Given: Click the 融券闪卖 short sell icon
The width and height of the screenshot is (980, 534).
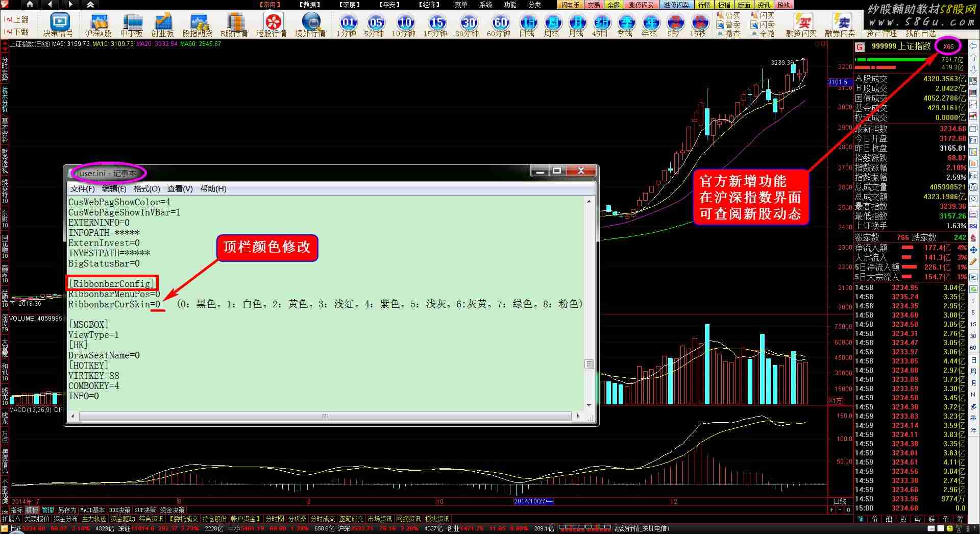Looking at the screenshot, I should tap(840, 25).
